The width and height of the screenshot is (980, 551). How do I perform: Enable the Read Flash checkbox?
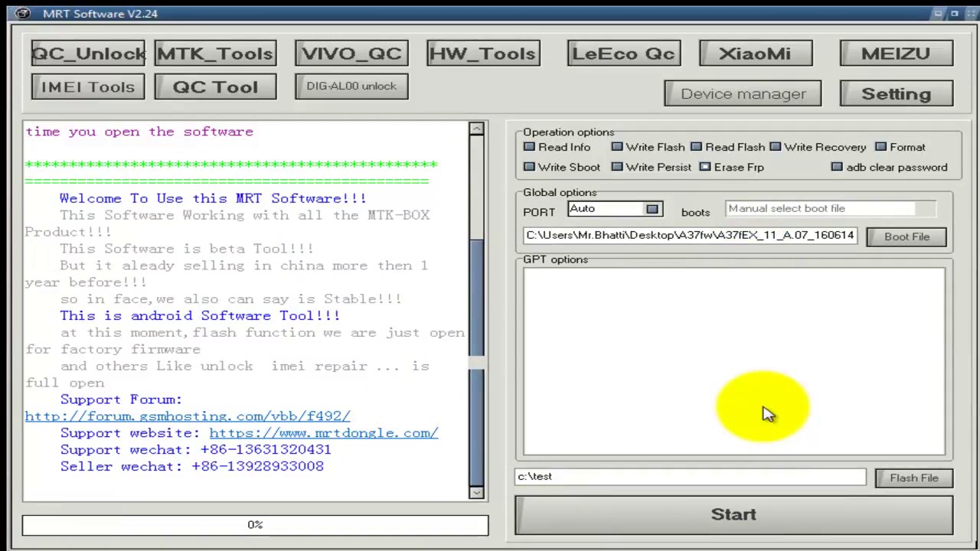(x=696, y=147)
